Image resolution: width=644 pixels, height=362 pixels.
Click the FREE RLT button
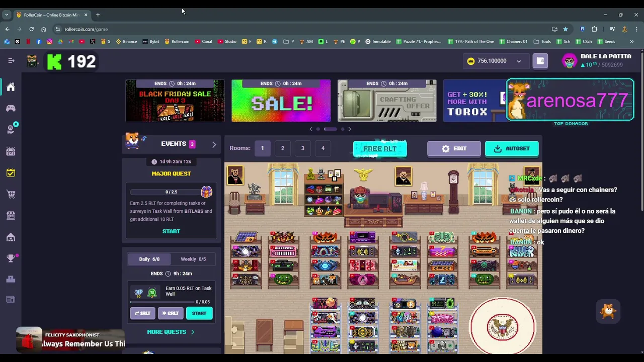click(380, 149)
